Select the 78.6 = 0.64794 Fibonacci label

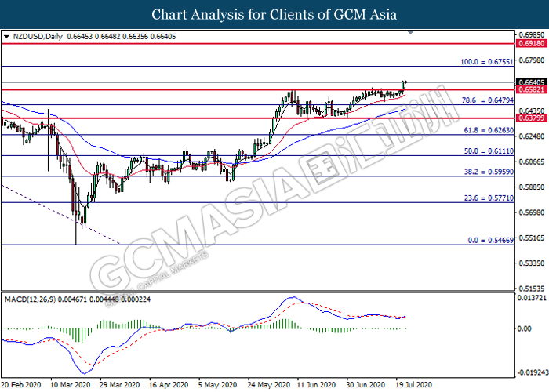pyautogui.click(x=485, y=100)
